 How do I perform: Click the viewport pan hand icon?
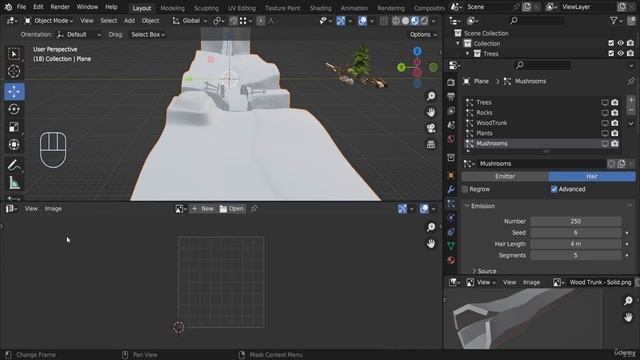(431, 112)
